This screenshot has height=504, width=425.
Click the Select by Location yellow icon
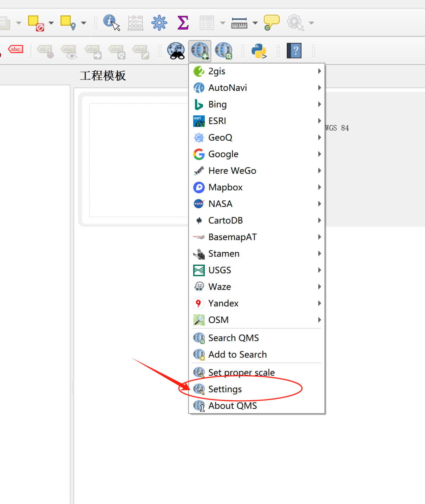pyautogui.click(x=68, y=23)
